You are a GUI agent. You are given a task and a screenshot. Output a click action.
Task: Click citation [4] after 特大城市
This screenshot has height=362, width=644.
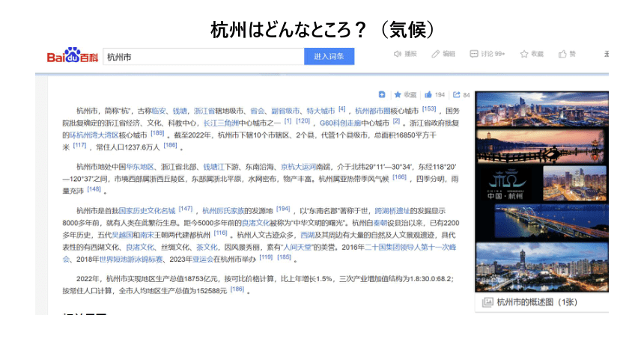pos(341,109)
